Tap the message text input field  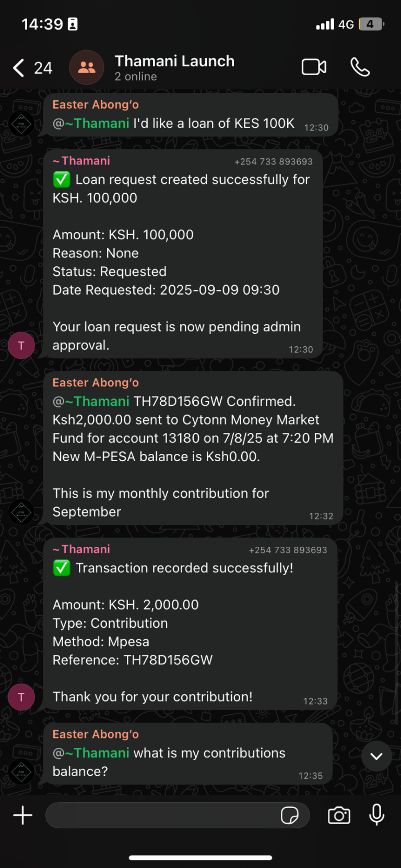point(162,815)
